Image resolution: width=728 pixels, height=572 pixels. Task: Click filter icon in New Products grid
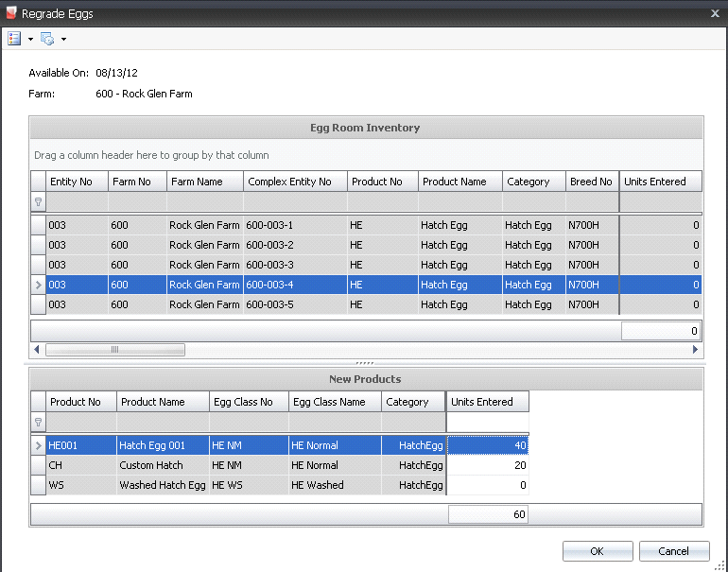pyautogui.click(x=38, y=422)
